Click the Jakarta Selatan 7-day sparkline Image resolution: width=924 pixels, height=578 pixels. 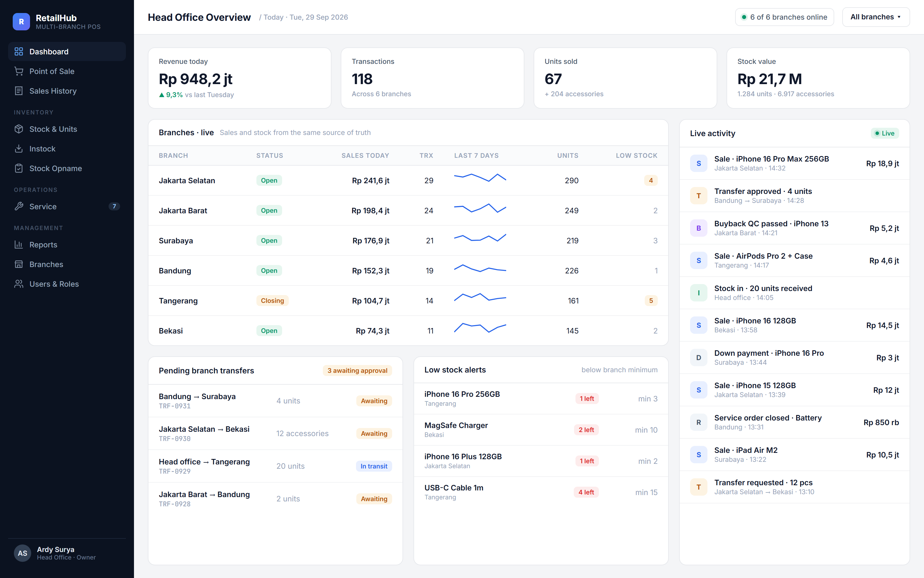pos(480,178)
